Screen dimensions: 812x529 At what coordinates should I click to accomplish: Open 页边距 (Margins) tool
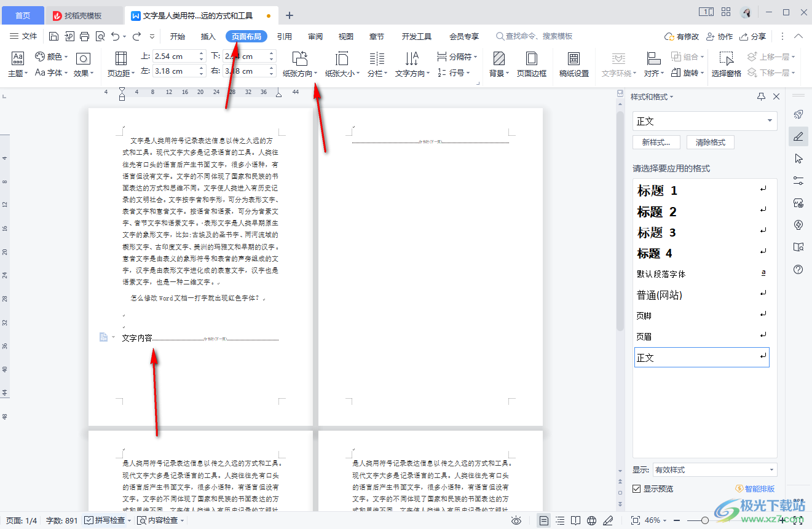tap(121, 65)
